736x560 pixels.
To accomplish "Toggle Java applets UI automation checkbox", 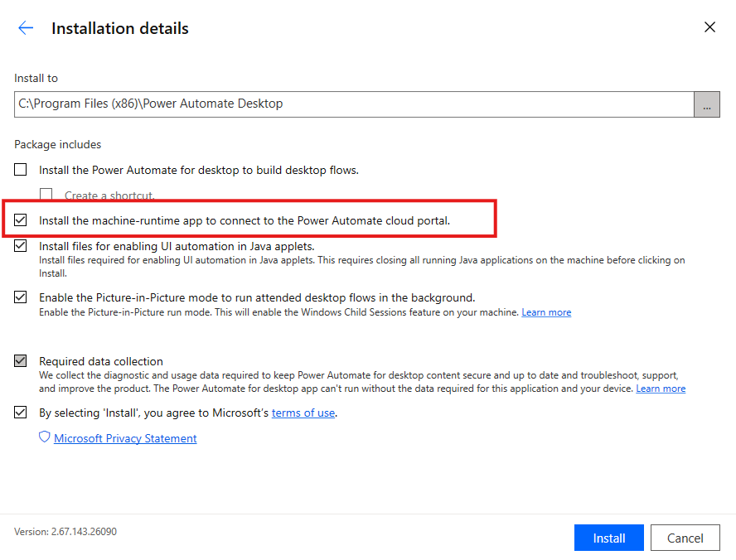I will 20,246.
